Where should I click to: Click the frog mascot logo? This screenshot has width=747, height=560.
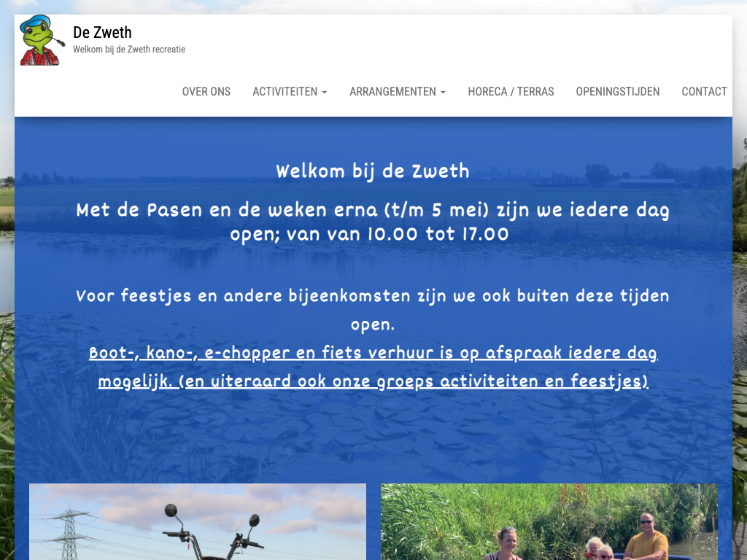pos(42,40)
